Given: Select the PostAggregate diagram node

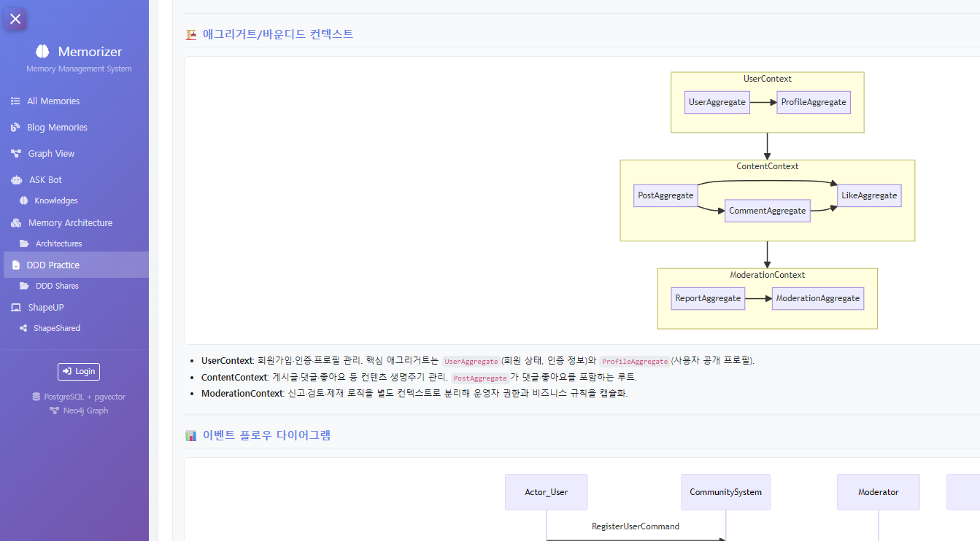Looking at the screenshot, I should tap(665, 196).
